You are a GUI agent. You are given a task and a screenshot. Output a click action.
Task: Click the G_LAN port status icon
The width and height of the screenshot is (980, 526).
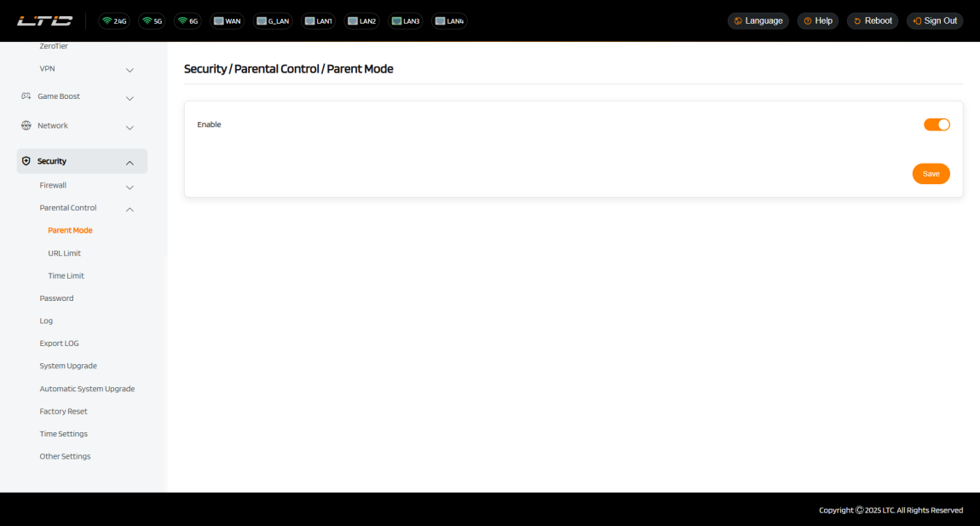pos(273,21)
